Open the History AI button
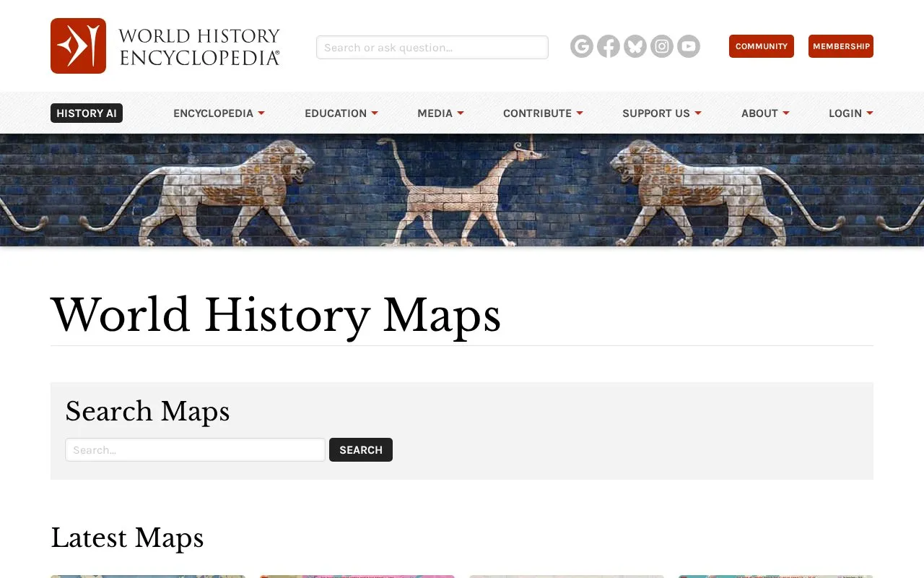Image resolution: width=924 pixels, height=578 pixels. pyautogui.click(x=87, y=113)
